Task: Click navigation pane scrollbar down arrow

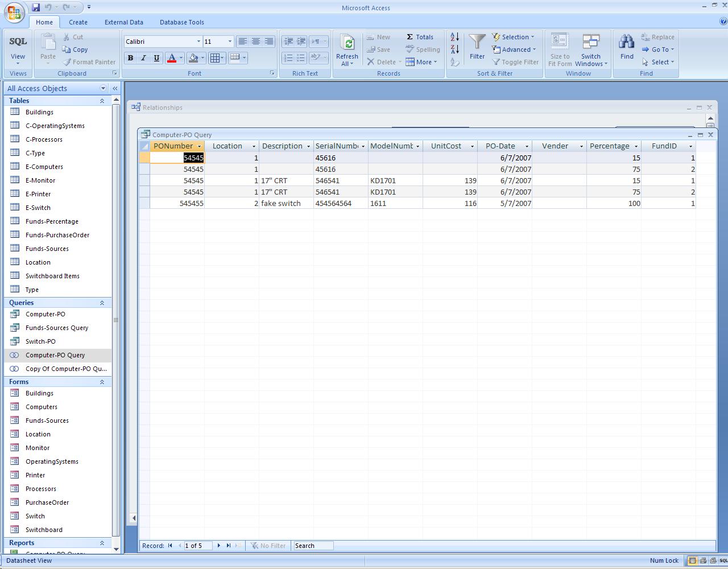Action: coord(117,549)
